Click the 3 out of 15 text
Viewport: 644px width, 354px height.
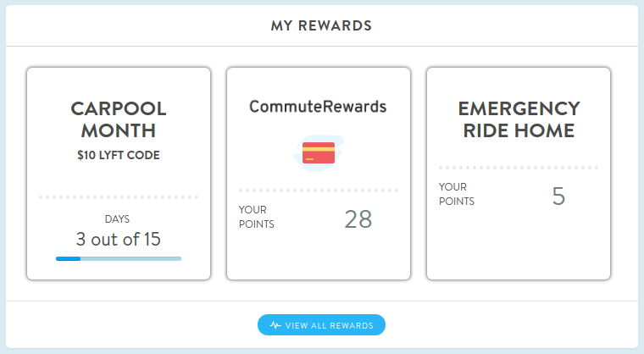119,240
